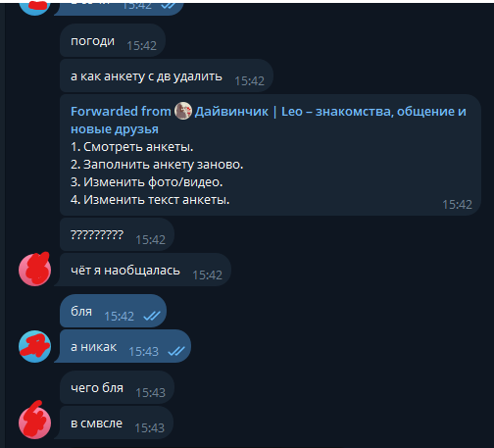
Task: Click the outgoing "бля" message bubble
Action: (x=113, y=311)
